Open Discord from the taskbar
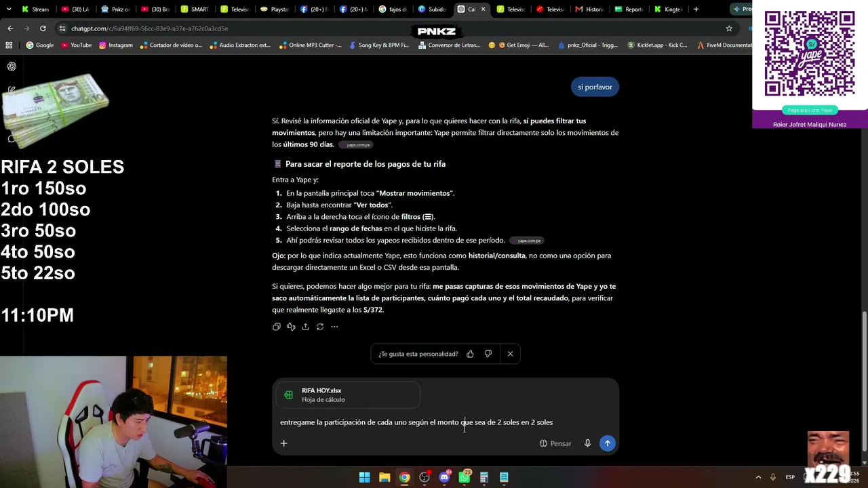 click(444, 477)
